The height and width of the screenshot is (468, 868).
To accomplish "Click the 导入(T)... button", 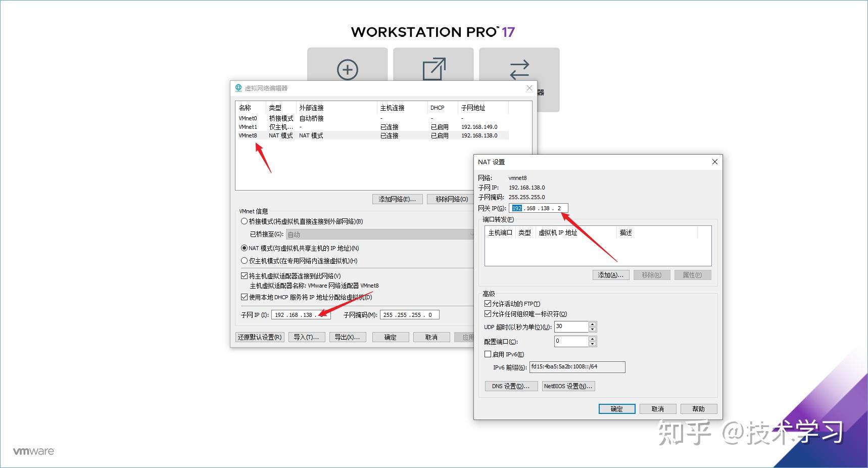I will [x=306, y=337].
